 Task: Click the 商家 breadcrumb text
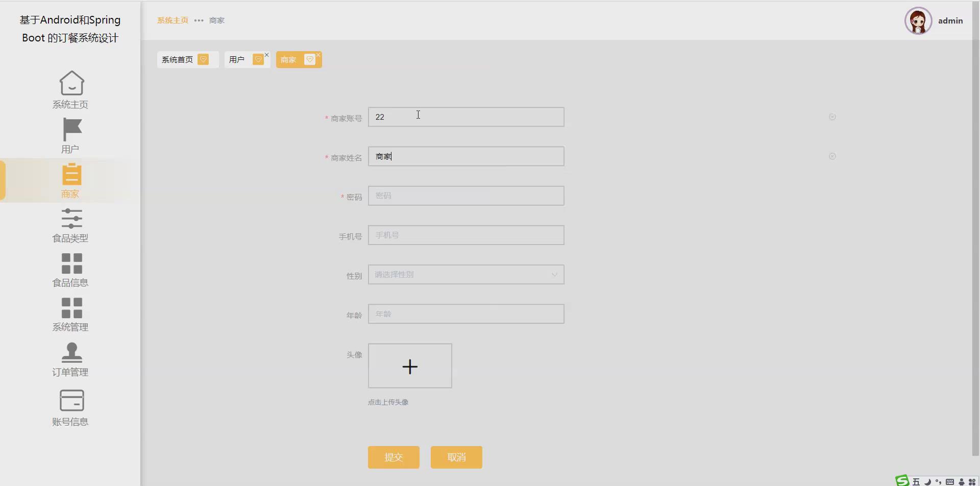tap(217, 20)
